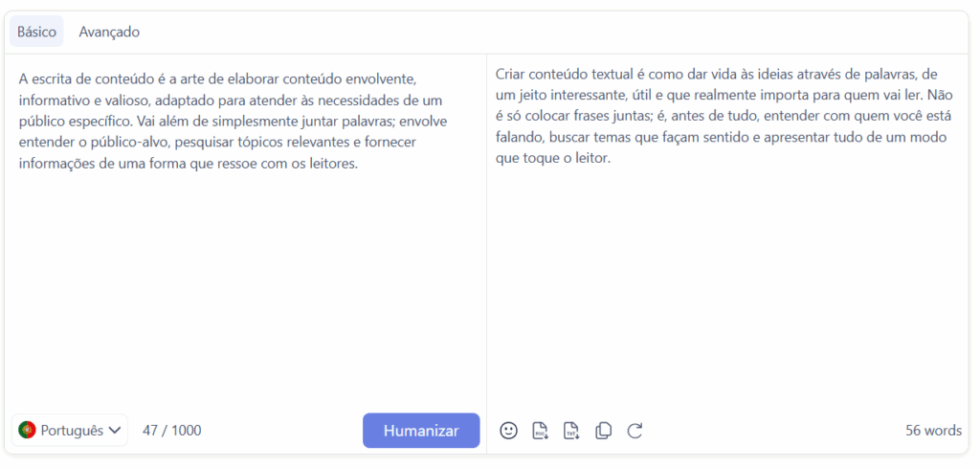
Task: Click the 47 / 1000 word counter
Action: (x=172, y=431)
